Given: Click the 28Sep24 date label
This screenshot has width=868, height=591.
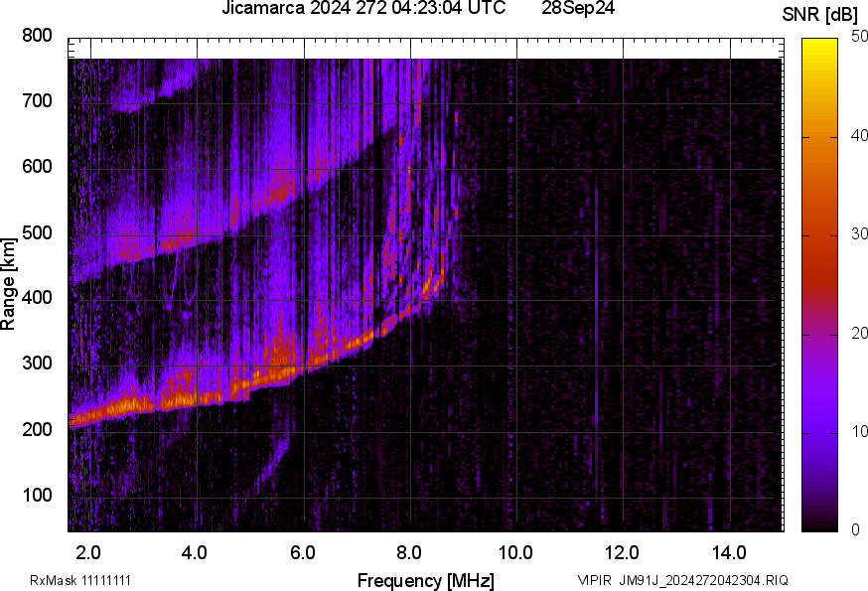Looking at the screenshot, I should coord(576,9).
